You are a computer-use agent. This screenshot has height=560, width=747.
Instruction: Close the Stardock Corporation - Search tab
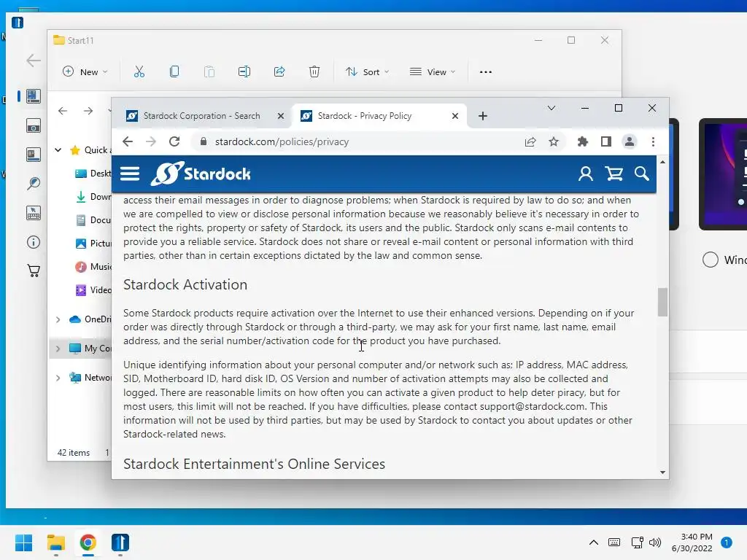281,116
